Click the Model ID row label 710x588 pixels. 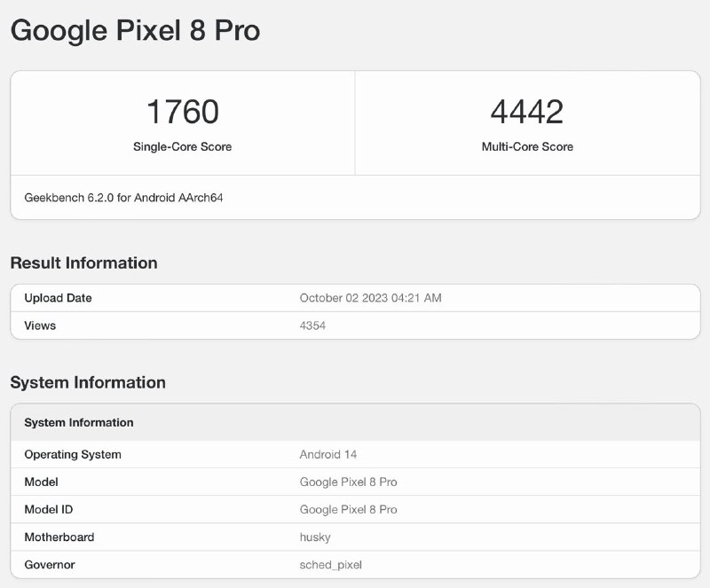click(49, 510)
